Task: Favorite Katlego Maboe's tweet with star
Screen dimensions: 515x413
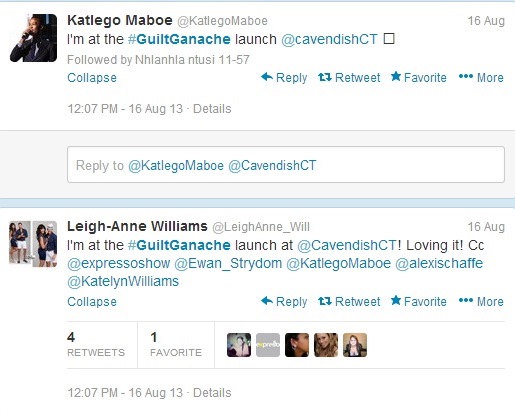Action: (419, 78)
